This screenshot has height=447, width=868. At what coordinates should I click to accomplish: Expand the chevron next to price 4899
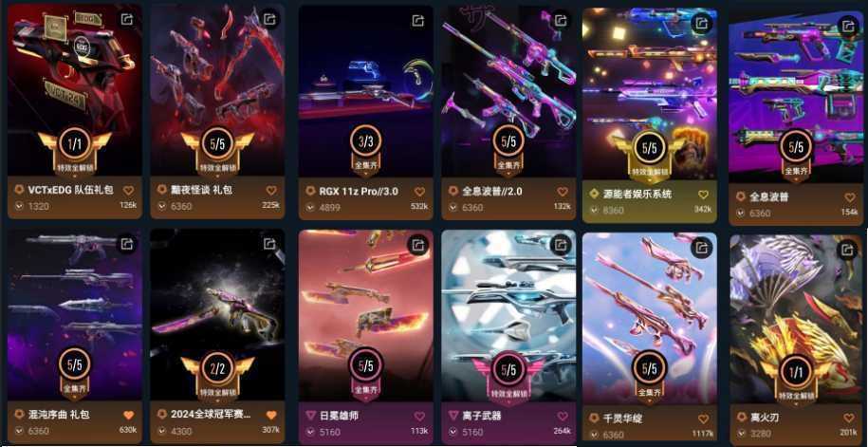click(310, 208)
